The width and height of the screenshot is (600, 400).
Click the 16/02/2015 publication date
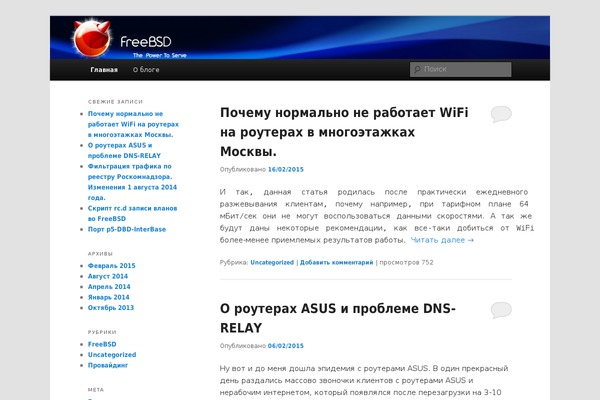pyautogui.click(x=286, y=170)
